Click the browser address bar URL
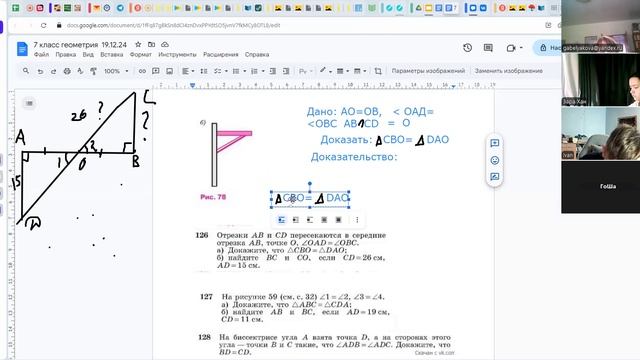 tap(173, 25)
